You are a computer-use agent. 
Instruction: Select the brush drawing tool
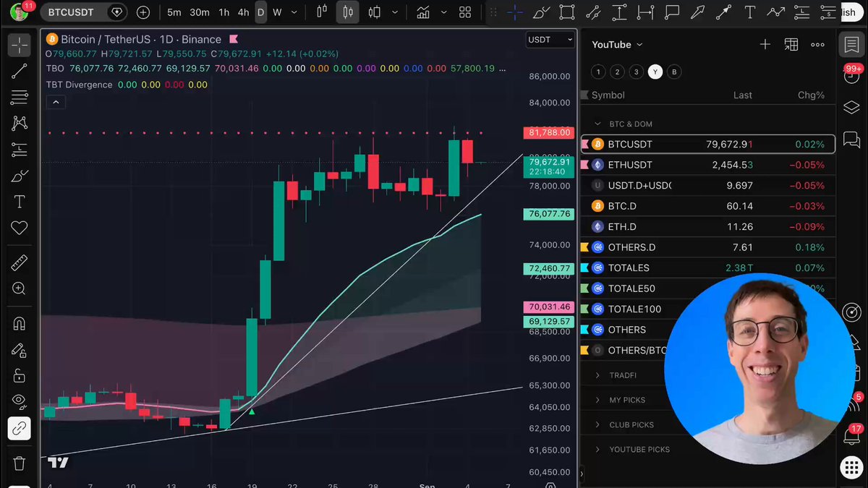point(20,176)
